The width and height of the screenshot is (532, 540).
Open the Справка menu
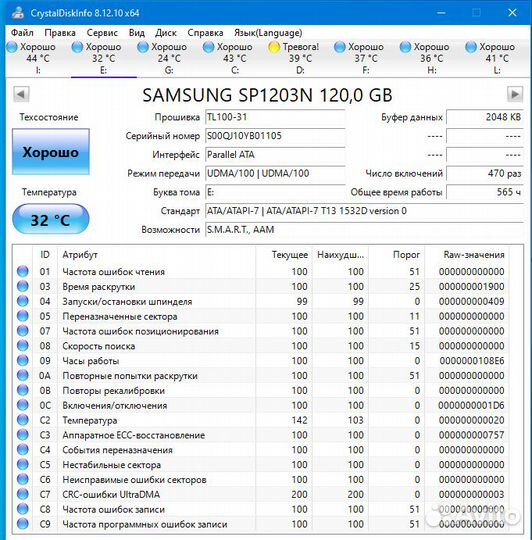[205, 33]
